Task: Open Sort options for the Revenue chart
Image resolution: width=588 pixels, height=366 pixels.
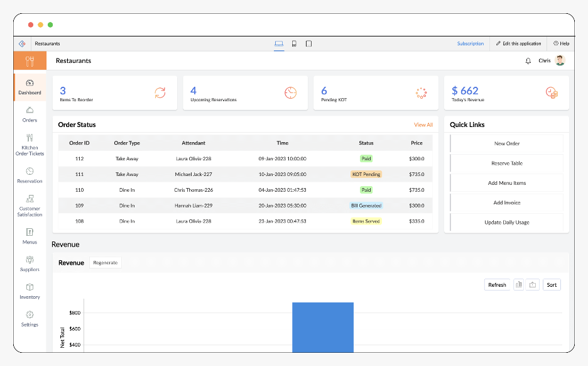Action: coord(552,284)
